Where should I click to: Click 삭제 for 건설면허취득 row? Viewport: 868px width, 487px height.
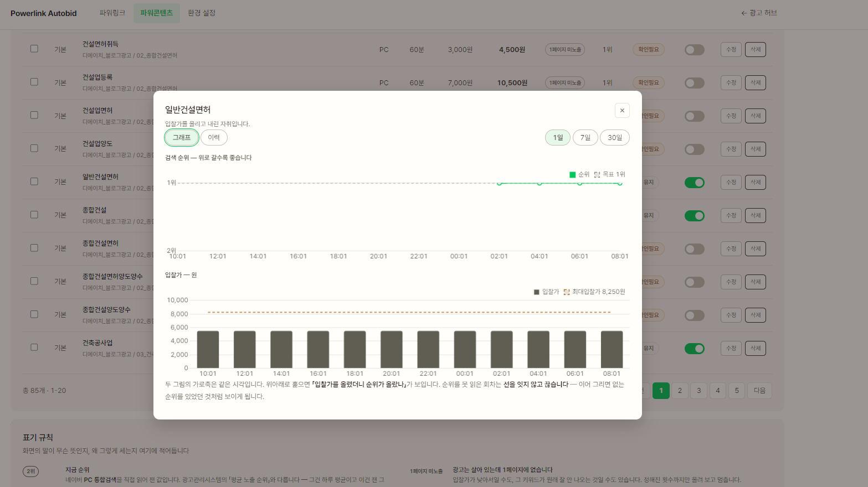(756, 49)
